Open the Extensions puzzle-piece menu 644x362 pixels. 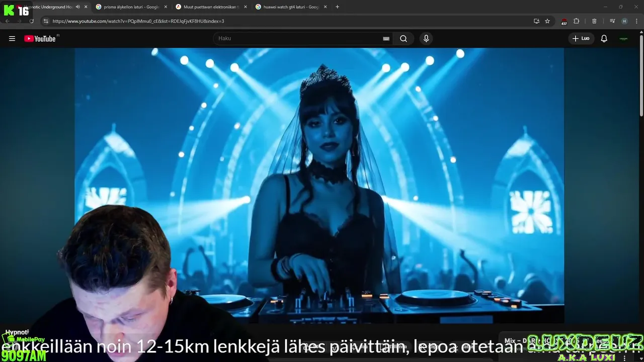click(577, 21)
